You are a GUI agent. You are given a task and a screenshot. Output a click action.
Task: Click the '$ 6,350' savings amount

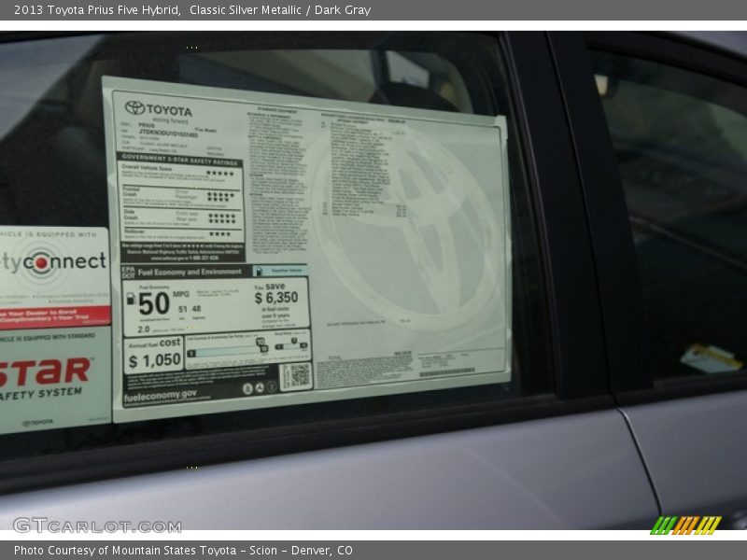pos(276,298)
